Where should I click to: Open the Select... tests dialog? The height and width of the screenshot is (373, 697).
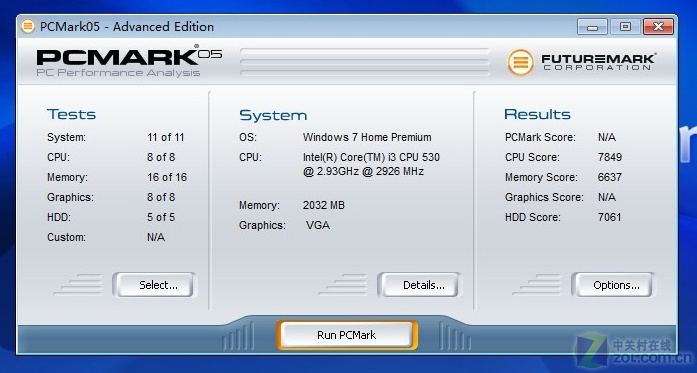tap(154, 285)
